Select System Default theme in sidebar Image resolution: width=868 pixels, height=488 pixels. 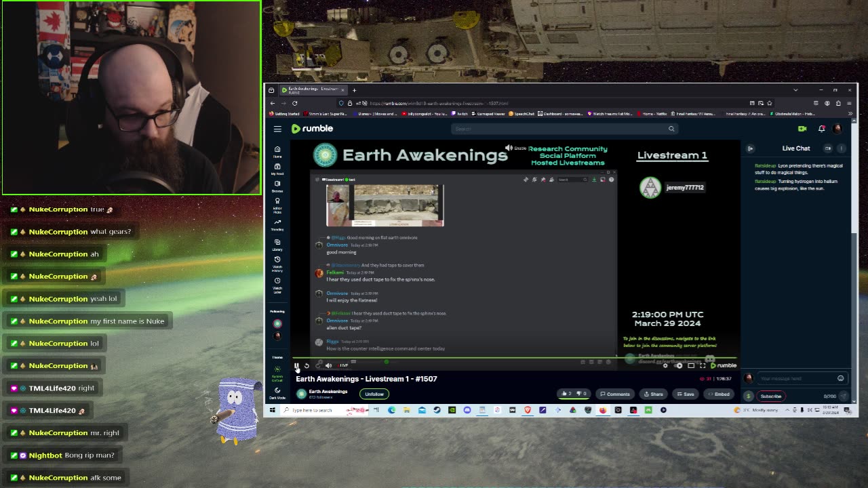click(277, 373)
